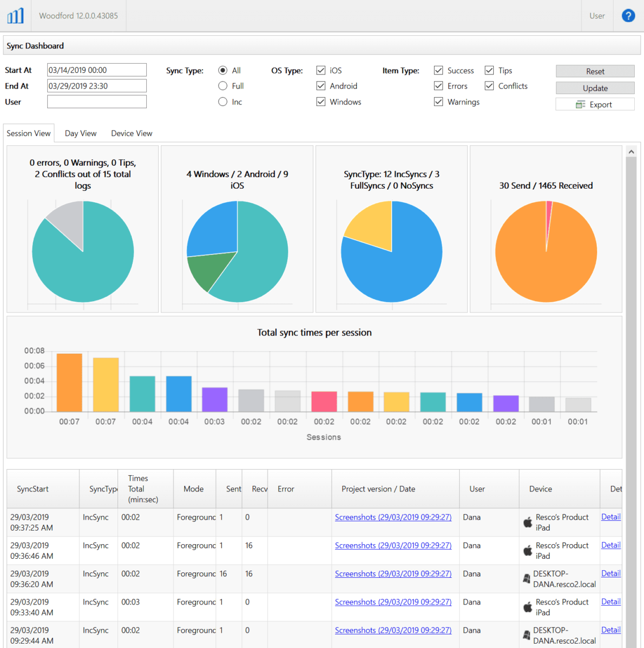Image resolution: width=644 pixels, height=648 pixels.
Task: Click the Reset button
Action: [595, 71]
